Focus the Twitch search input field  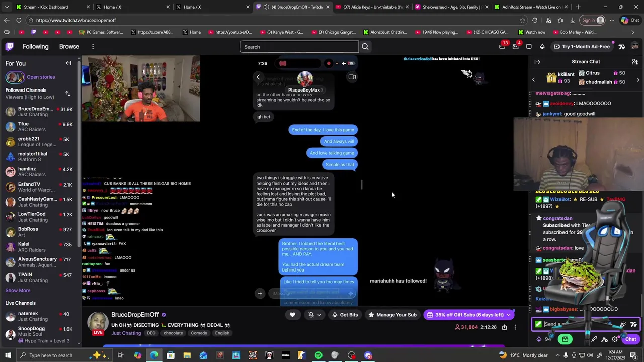coord(299,47)
